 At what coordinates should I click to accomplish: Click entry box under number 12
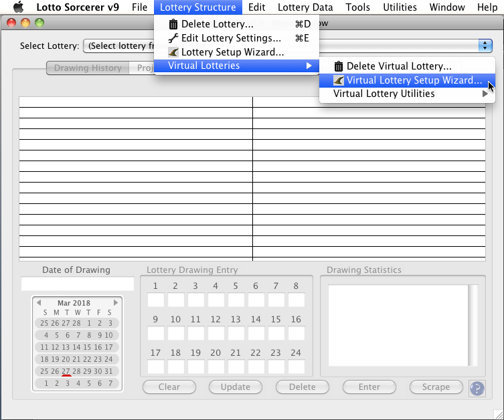click(216, 333)
